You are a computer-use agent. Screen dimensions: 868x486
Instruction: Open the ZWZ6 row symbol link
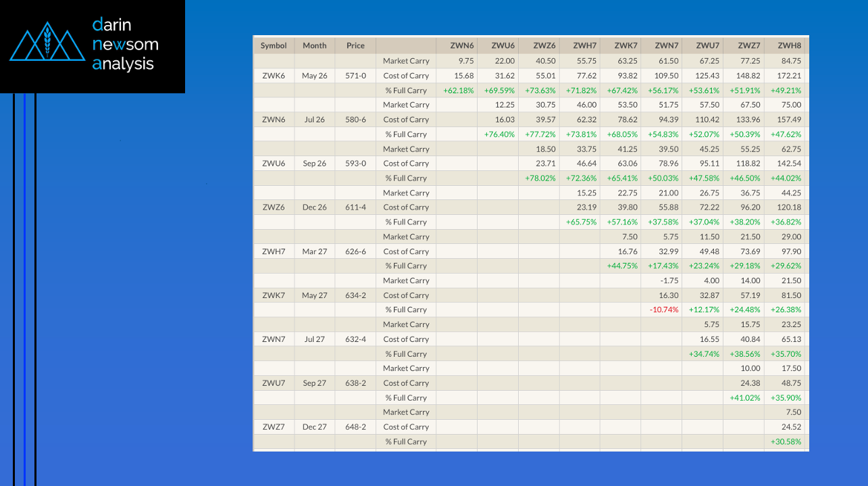click(x=274, y=208)
